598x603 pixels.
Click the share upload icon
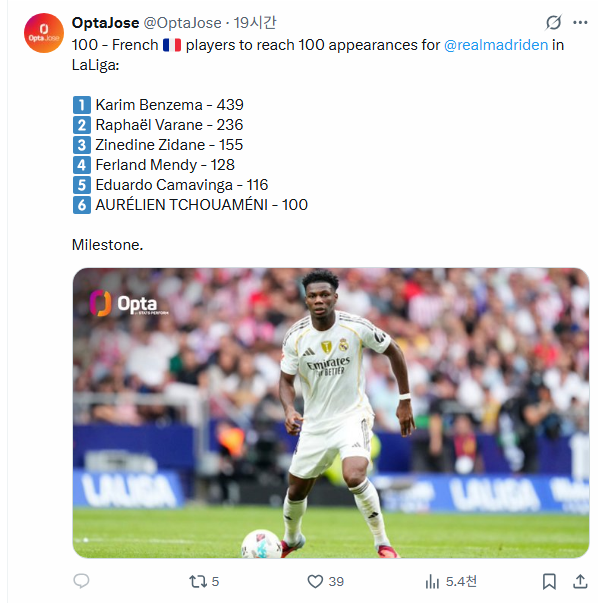580,581
